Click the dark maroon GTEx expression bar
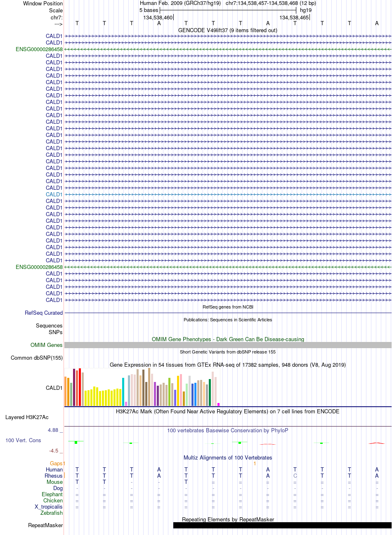This screenshot has width=392, height=535. (74, 387)
